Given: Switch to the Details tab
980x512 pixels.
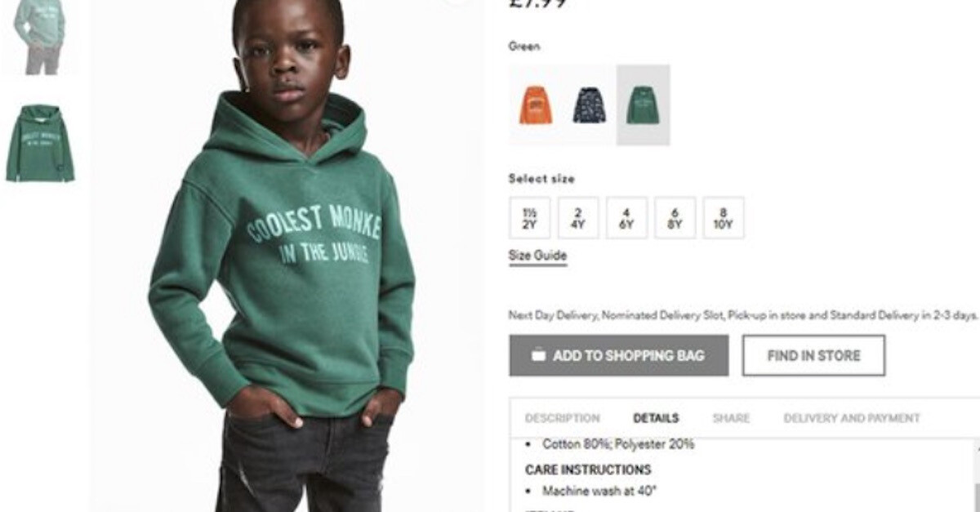Looking at the screenshot, I should pyautogui.click(x=656, y=418).
